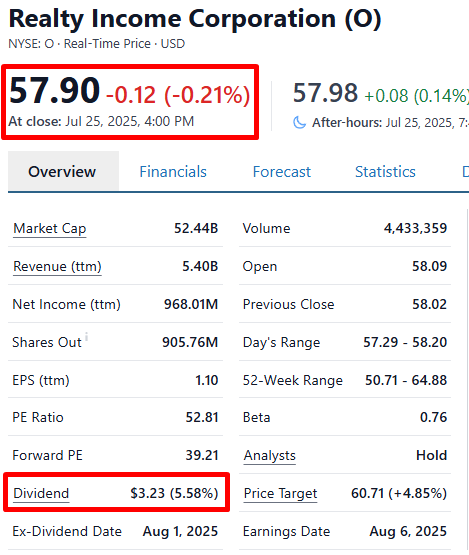Click the Earnings Date value Aug 6, 2025
The image size is (469, 555).
tap(408, 531)
